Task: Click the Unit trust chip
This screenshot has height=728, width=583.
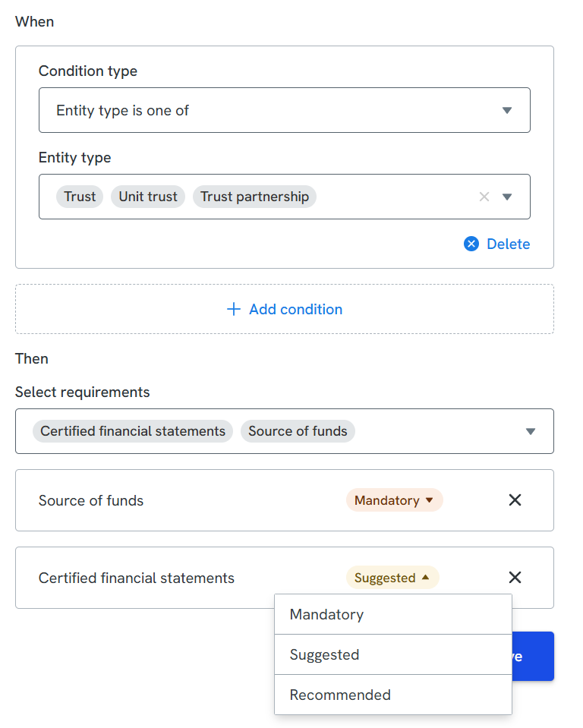Action: pos(148,197)
